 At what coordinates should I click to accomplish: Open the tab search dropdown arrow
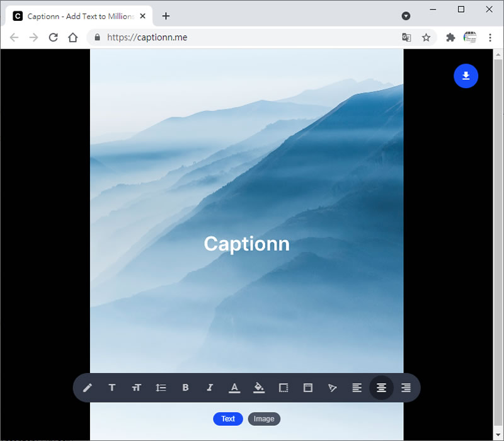(406, 16)
